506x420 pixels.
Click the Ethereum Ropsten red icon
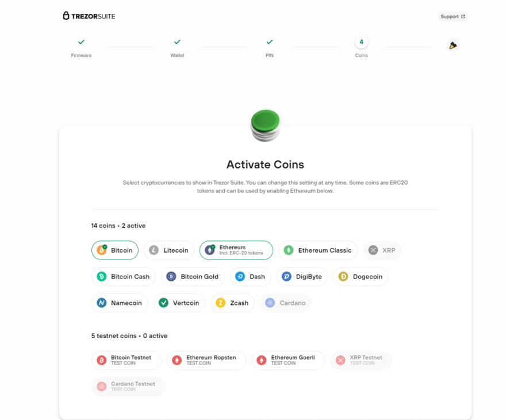[x=177, y=360]
